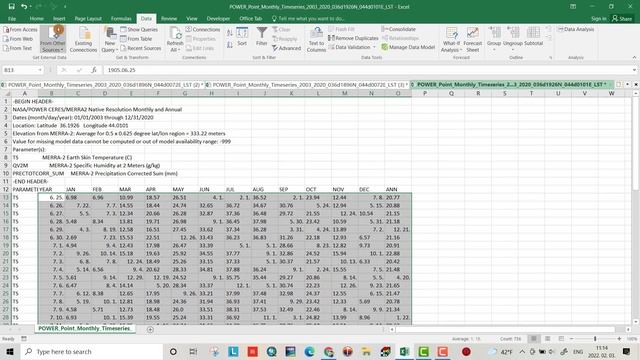The height and width of the screenshot is (360, 640).
Task: Click the Sign in link
Action: (x=598, y=18)
